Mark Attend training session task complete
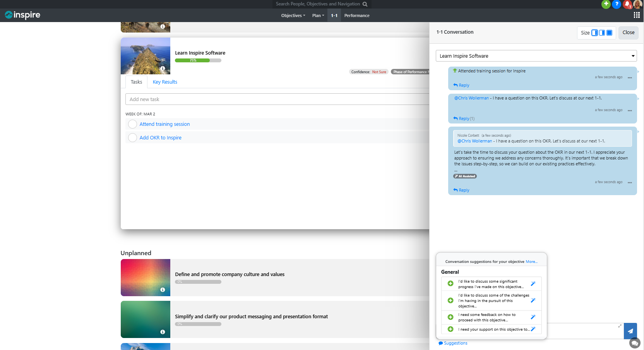This screenshot has width=644, height=350. coord(132,124)
